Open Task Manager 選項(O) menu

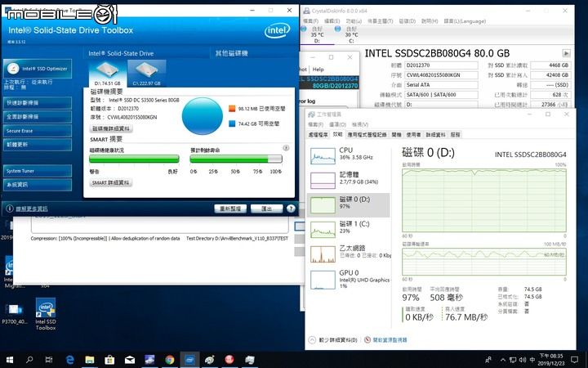[337, 124]
